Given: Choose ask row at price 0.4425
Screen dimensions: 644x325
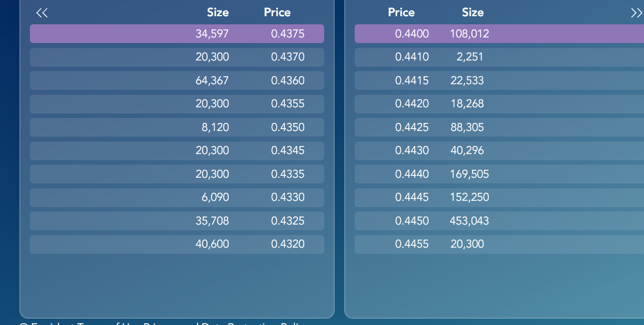Looking at the screenshot, I should tap(499, 127).
